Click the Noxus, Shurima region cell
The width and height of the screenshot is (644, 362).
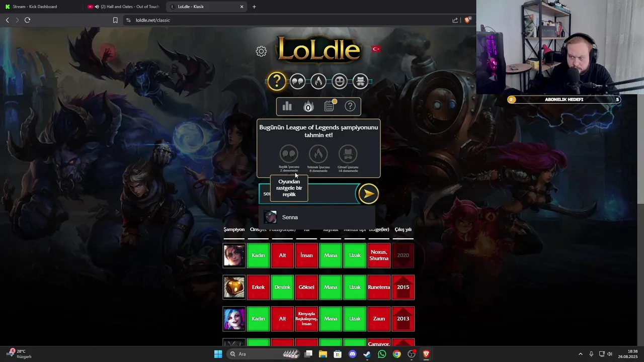tap(379, 255)
